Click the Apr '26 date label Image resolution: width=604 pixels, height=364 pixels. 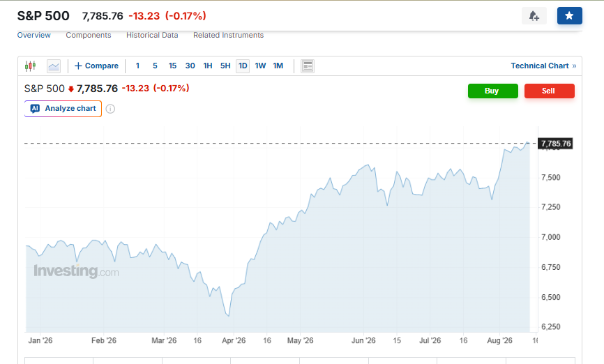coord(234,340)
